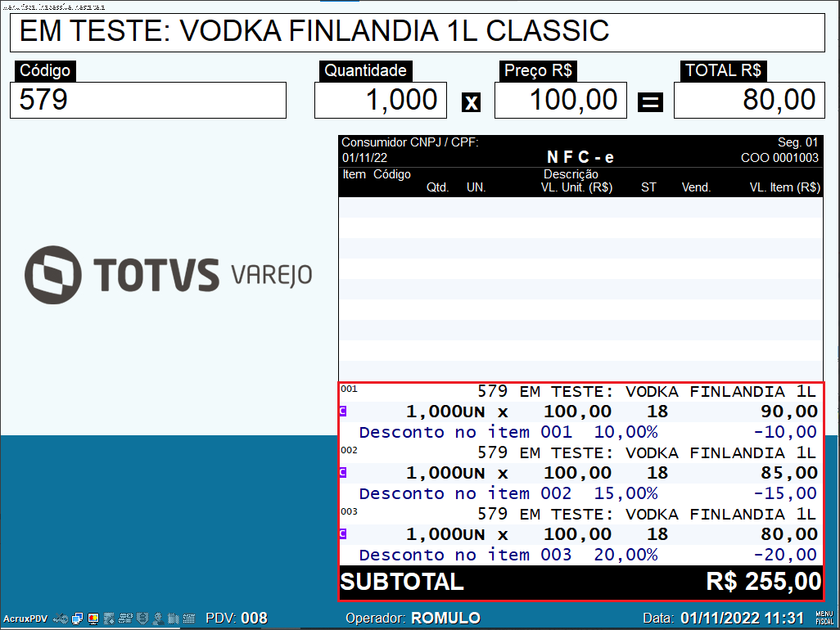Click the purple C marker on item 001

[x=343, y=411]
